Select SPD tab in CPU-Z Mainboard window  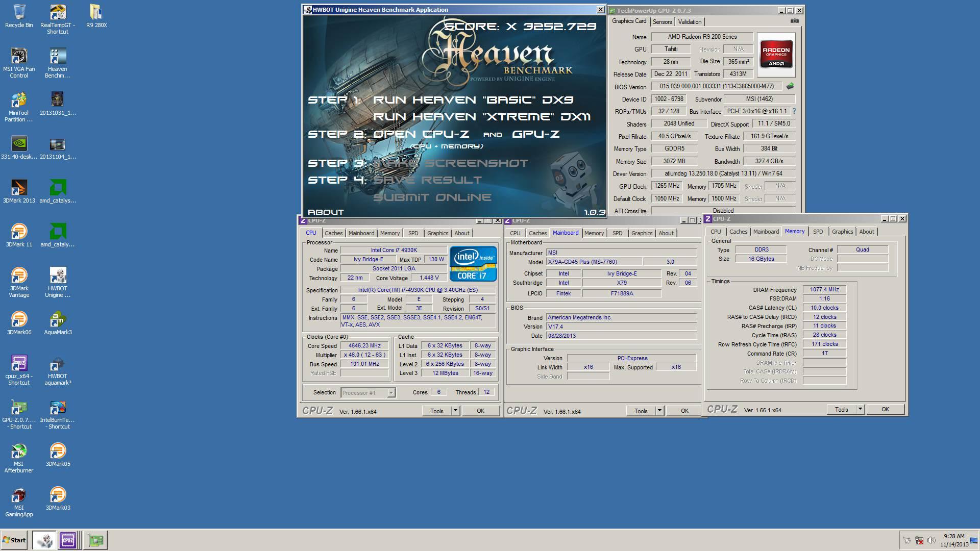pos(617,233)
